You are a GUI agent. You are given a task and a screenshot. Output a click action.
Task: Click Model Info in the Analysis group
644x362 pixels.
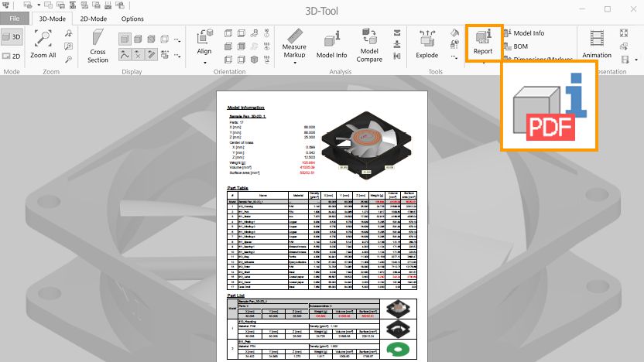[x=331, y=45]
